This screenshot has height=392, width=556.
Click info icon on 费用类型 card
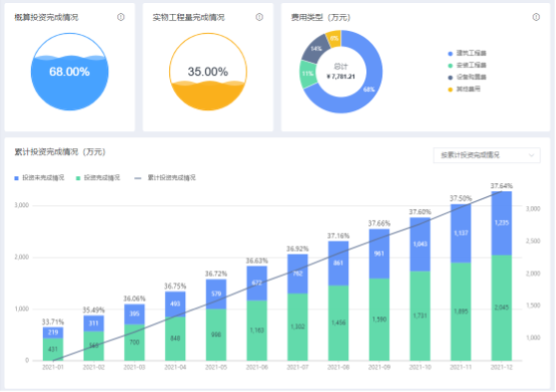coord(536,17)
